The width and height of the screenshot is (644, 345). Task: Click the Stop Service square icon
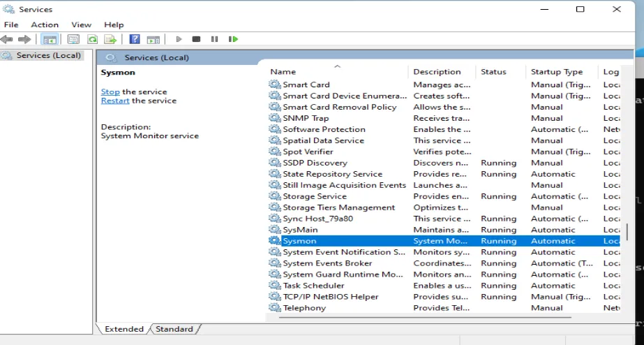[196, 39]
